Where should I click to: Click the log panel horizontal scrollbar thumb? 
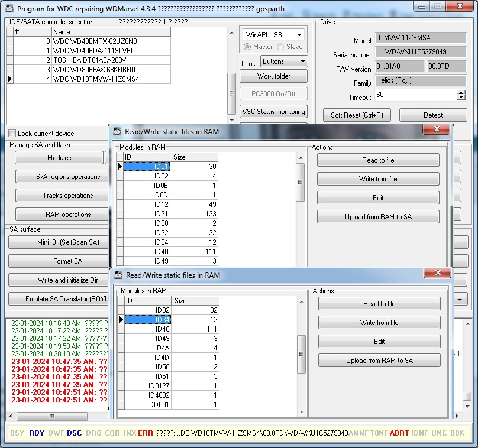click(52, 416)
